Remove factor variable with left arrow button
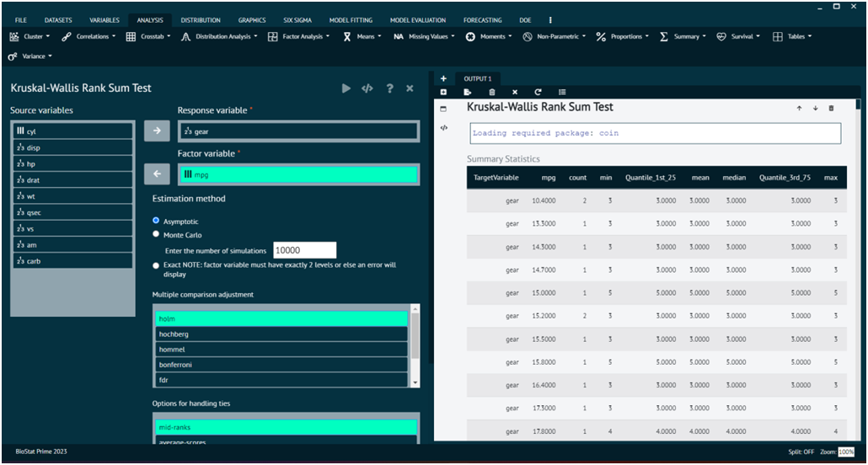 pyautogui.click(x=158, y=174)
